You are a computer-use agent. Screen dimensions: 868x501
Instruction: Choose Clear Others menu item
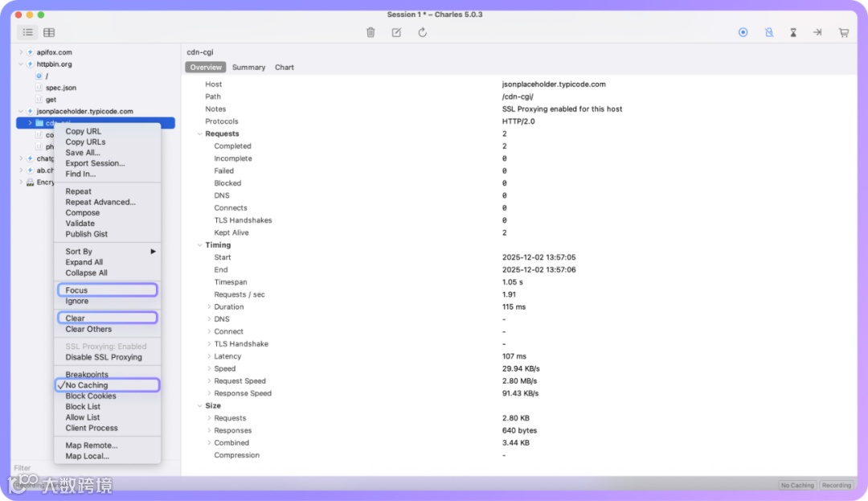(x=108, y=330)
